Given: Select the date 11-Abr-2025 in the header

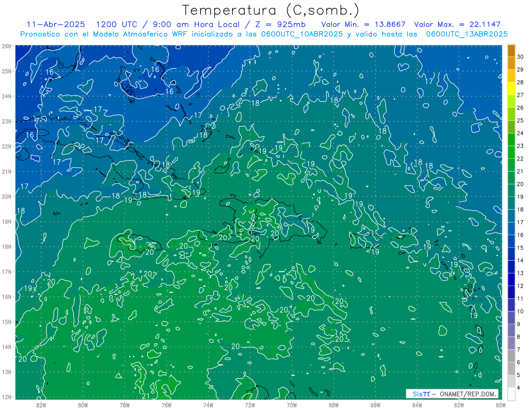Looking at the screenshot, I should pos(55,24).
